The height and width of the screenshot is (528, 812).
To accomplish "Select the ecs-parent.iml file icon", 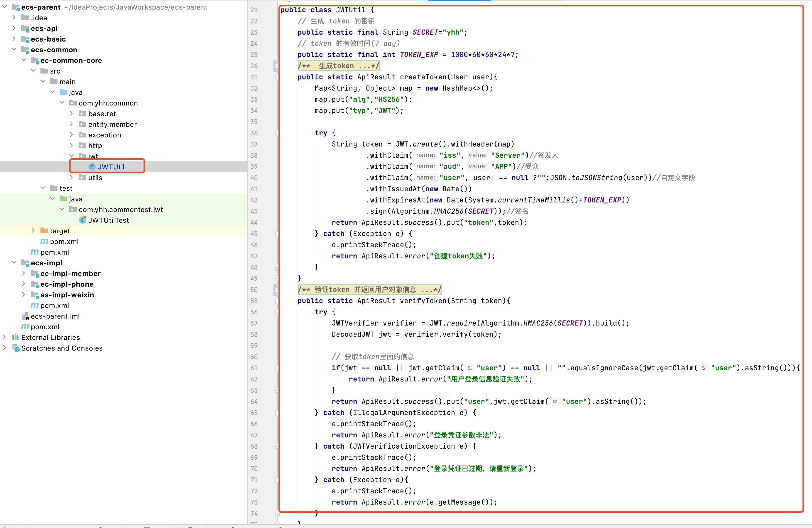I will [25, 316].
